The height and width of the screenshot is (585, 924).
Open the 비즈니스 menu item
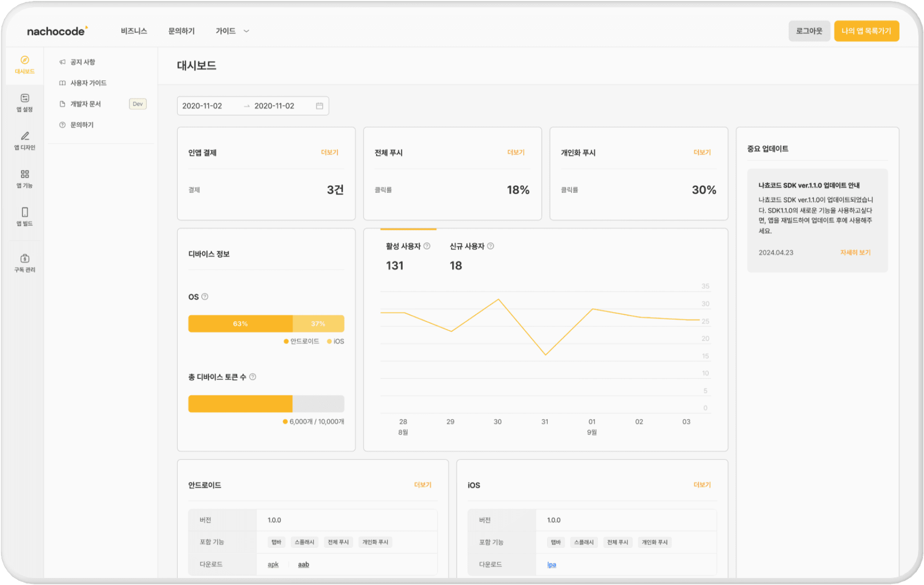click(x=134, y=31)
